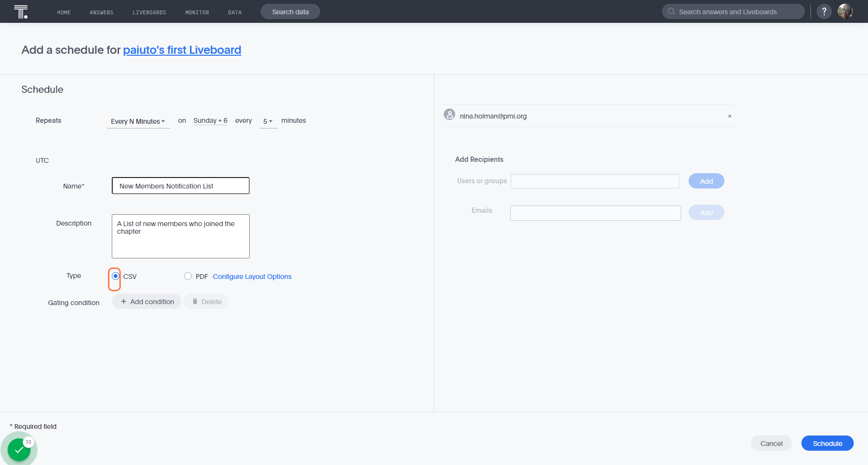Expand the 5 minutes interval dropdown
The image size is (868, 465).
pyautogui.click(x=268, y=121)
